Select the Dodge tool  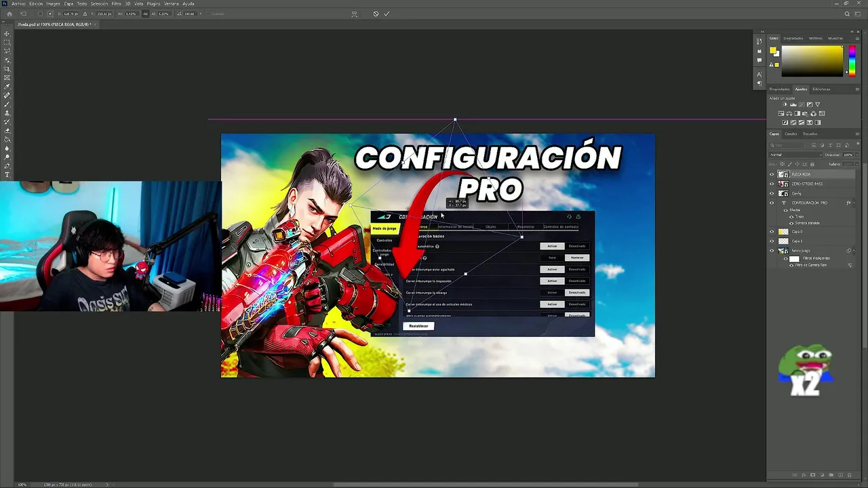7,157
